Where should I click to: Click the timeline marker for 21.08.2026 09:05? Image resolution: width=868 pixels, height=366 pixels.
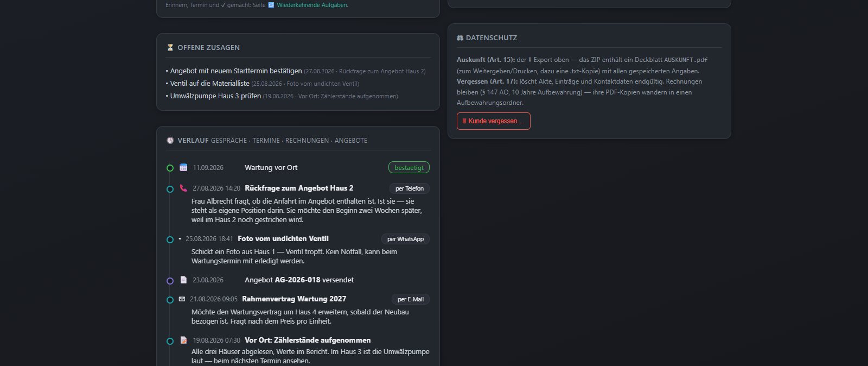point(170,300)
